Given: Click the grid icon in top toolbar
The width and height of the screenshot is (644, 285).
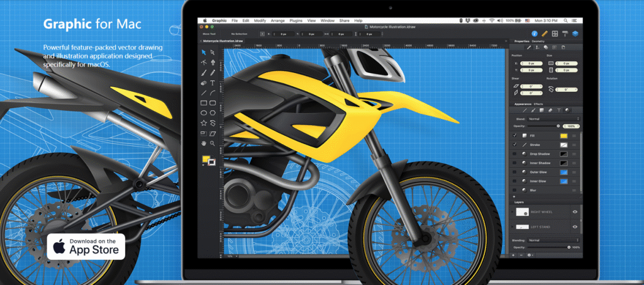Looking at the screenshot, I should 555,34.
